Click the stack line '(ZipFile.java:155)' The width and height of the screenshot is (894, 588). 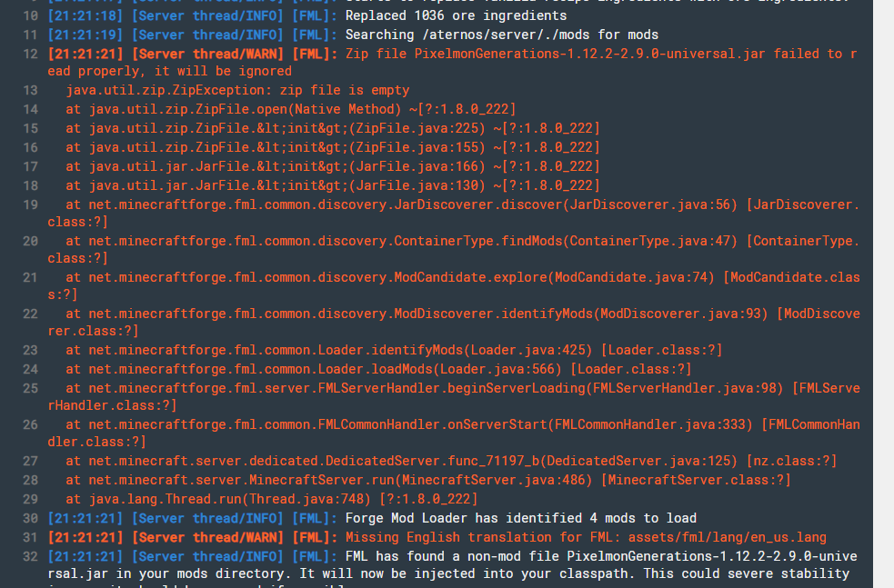point(333,147)
